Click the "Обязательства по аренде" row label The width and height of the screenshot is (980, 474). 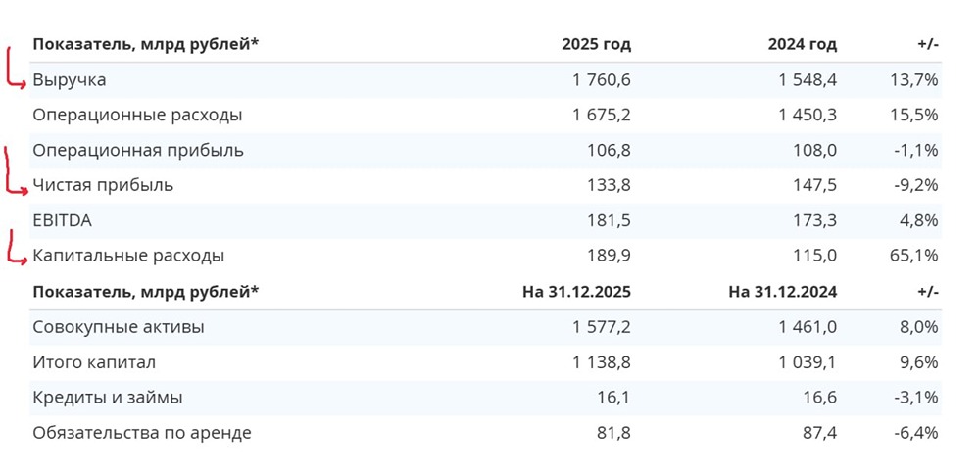point(142,433)
